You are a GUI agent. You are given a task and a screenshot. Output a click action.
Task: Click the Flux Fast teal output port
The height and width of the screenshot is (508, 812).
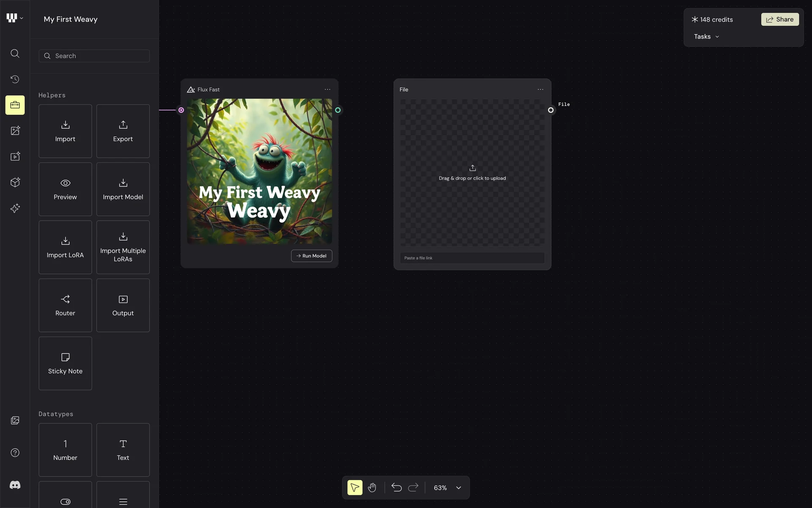point(338,110)
